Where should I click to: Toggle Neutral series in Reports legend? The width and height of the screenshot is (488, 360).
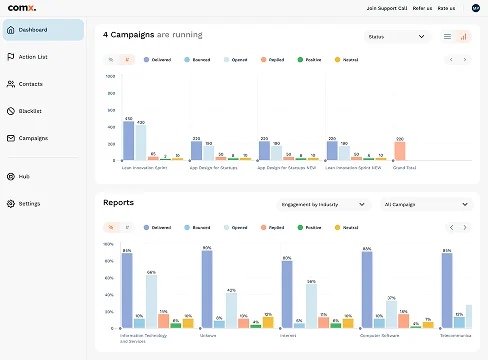coord(346,227)
